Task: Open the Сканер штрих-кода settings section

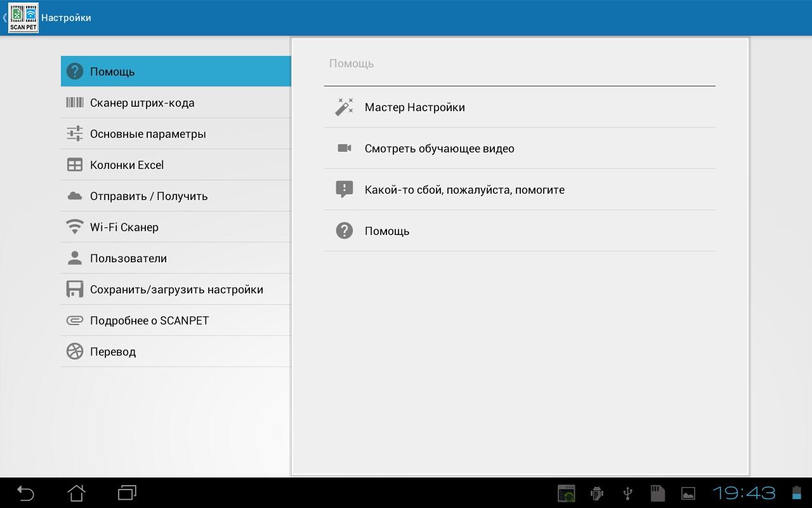Action: point(176,102)
